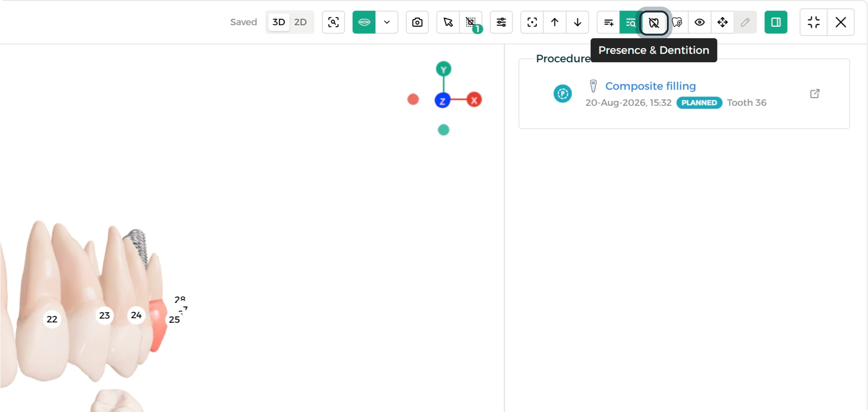Open the sliders settings icon
This screenshot has width=868, height=412.
[501, 22]
